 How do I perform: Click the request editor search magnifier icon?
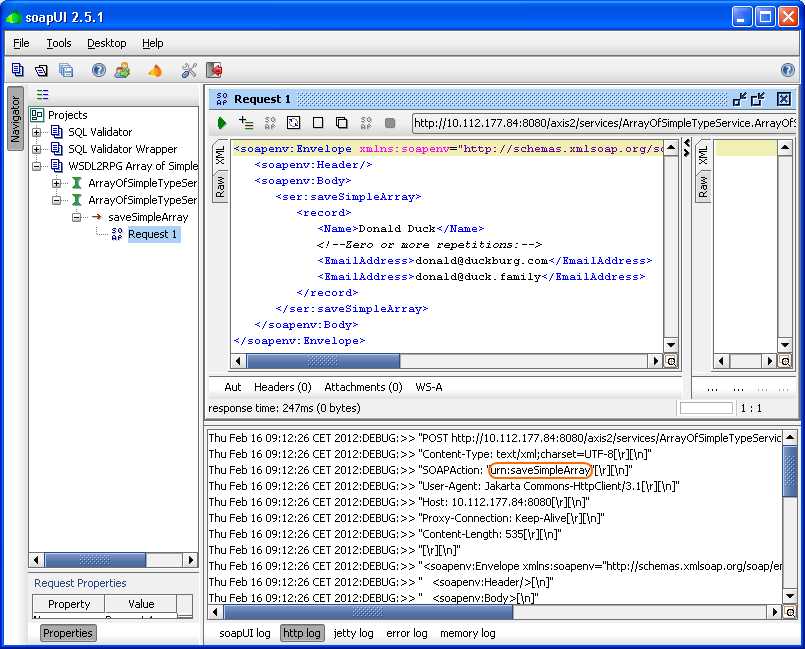pos(671,361)
